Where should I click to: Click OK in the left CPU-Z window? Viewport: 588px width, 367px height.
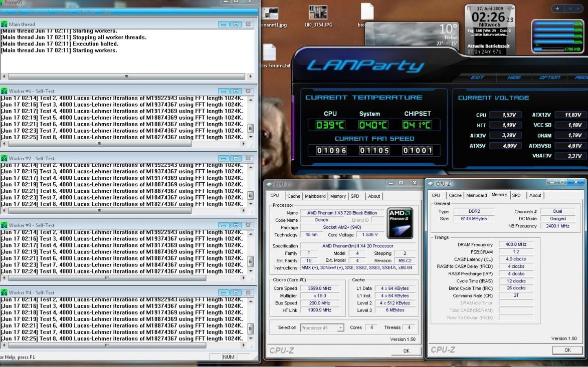click(406, 351)
